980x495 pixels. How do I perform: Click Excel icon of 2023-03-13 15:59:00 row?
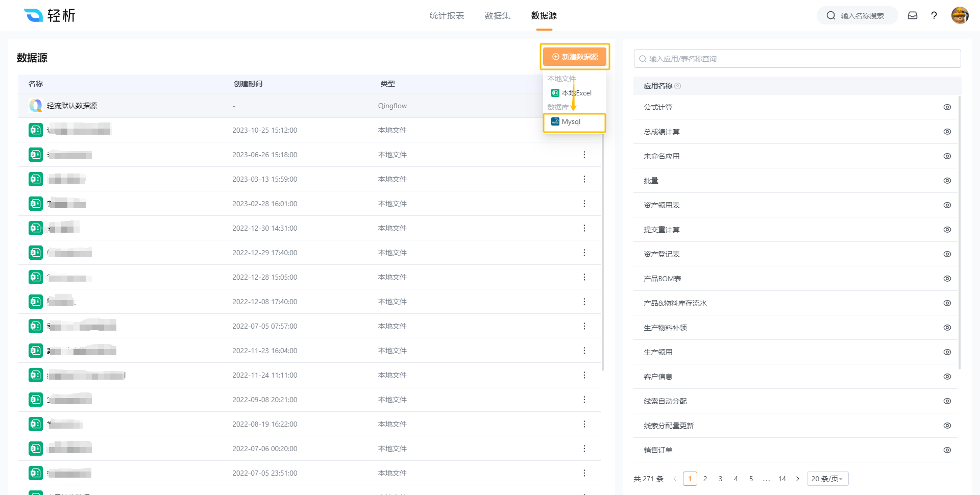point(35,179)
